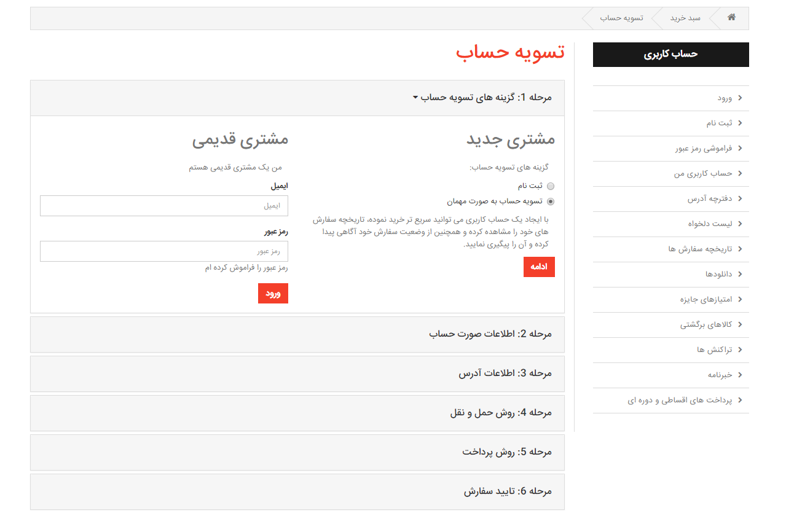Image resolution: width=786 pixels, height=532 pixels.
Task: Click chevron icon beside خبرنامه
Action: click(x=739, y=375)
